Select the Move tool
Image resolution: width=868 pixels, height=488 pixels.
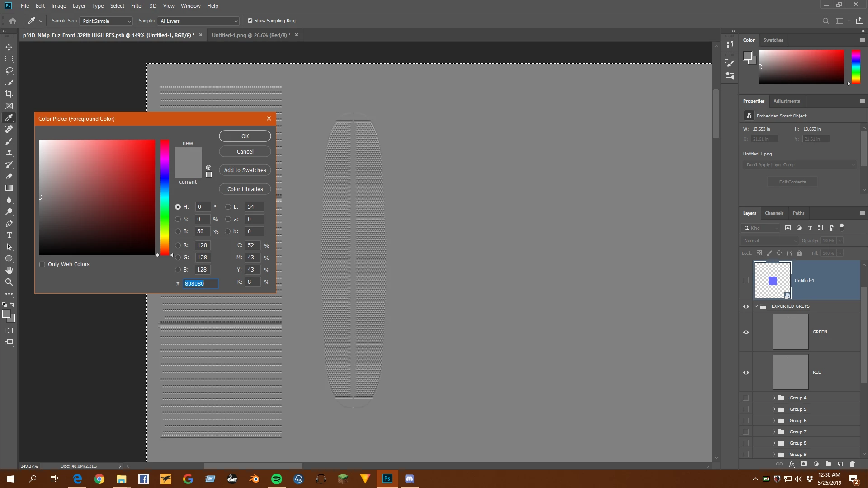point(9,47)
